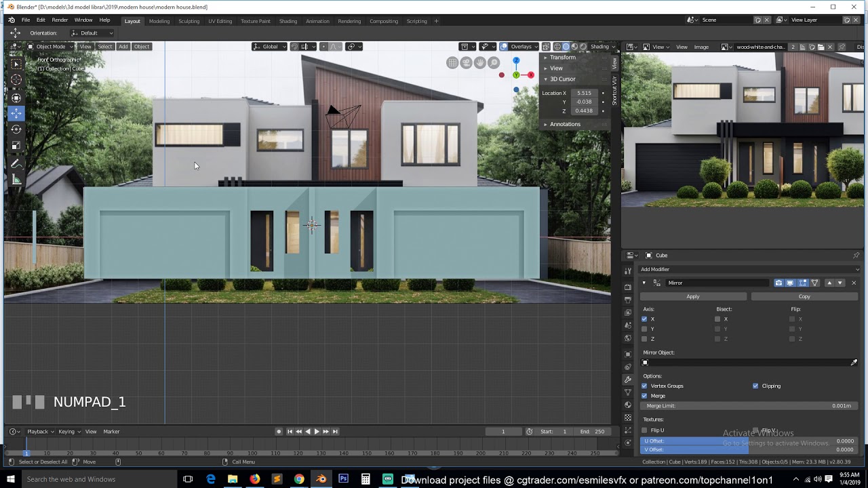Select the Rotate tool
Viewport: 868px width, 488px height.
tap(16, 129)
